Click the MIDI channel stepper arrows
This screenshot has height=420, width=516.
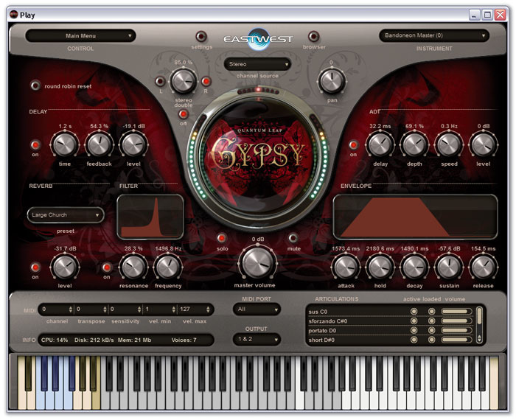(71, 309)
